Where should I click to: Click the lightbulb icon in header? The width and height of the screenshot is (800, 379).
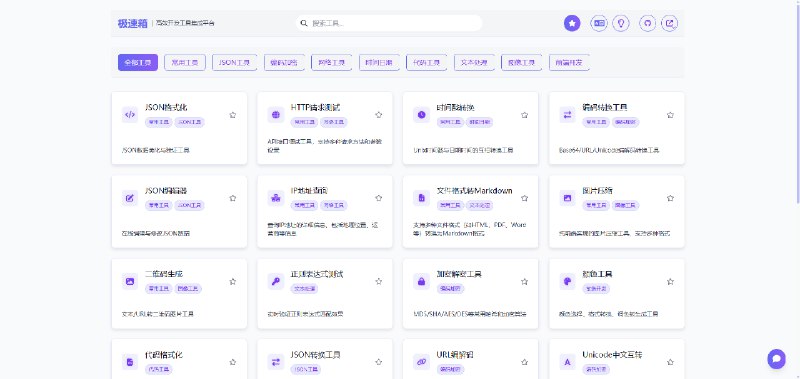pyautogui.click(x=621, y=23)
